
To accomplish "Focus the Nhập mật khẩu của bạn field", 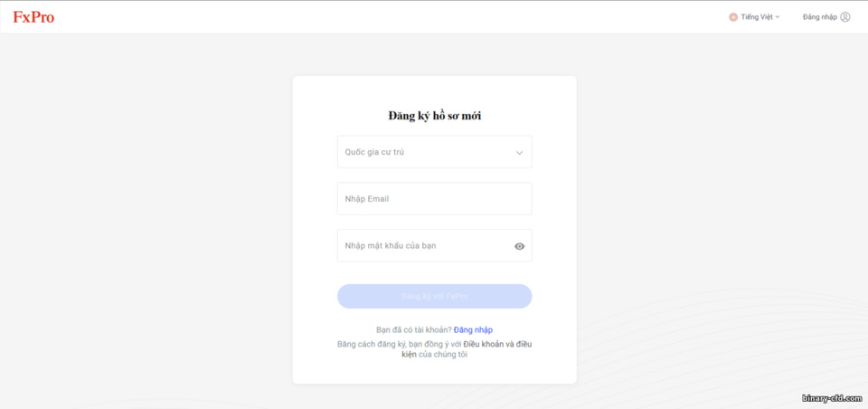I will point(435,245).
